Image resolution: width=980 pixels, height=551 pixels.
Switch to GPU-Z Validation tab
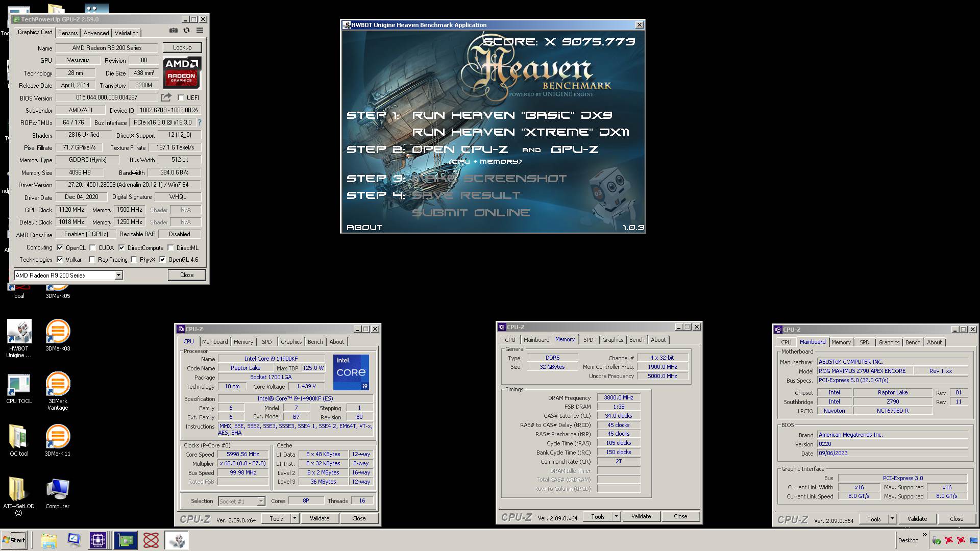point(126,33)
